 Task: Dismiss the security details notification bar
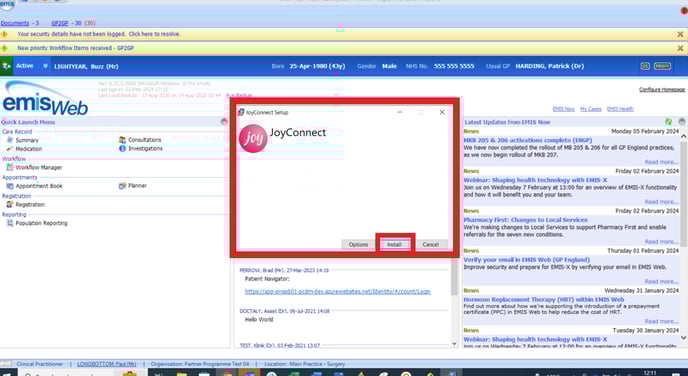(x=680, y=34)
